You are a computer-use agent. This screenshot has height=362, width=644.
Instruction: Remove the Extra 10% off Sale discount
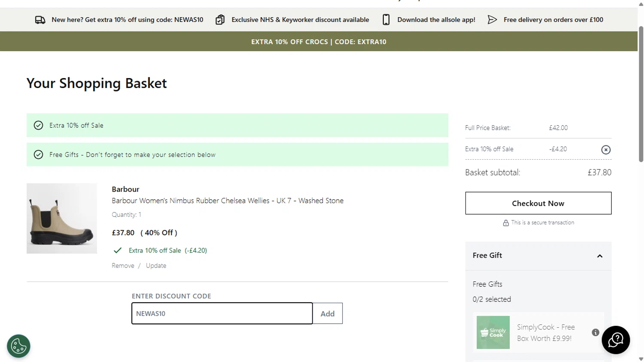coord(606,150)
